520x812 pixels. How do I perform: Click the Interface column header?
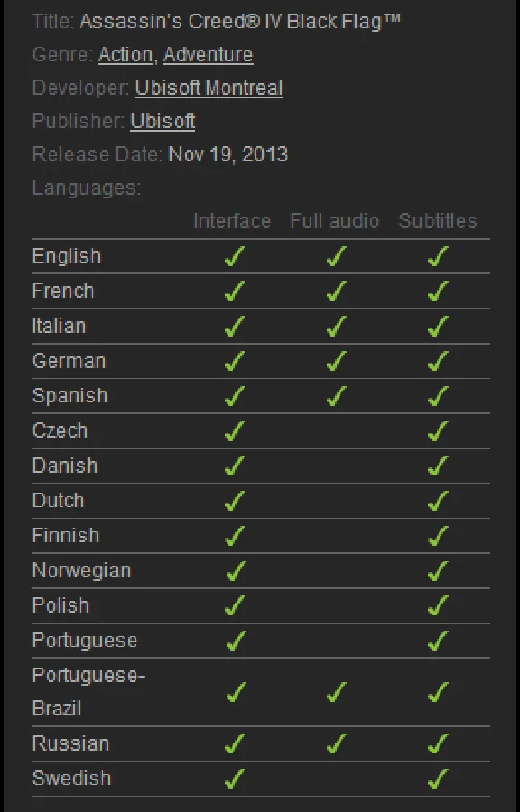coord(232,221)
